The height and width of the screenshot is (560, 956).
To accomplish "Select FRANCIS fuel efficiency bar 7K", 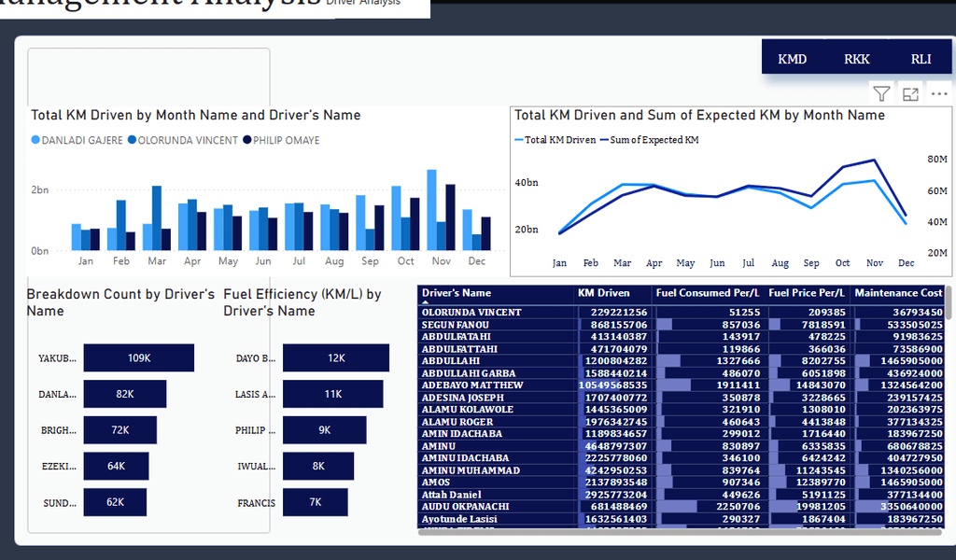I will coord(316,501).
